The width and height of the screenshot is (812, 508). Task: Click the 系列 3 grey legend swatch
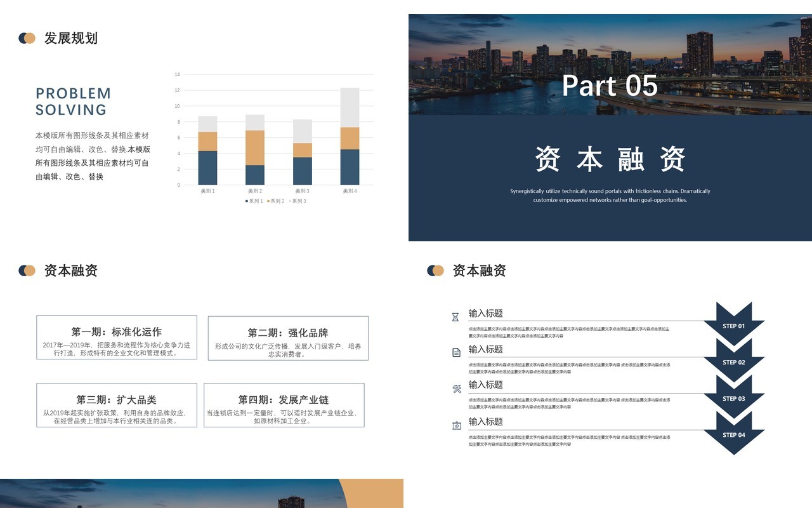[x=290, y=201]
